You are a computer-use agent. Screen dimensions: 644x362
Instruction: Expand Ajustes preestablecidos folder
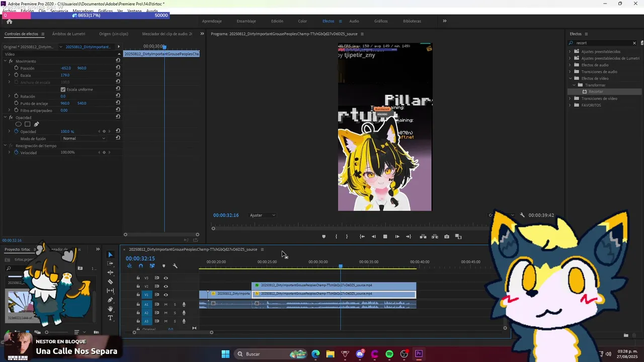coord(570,51)
